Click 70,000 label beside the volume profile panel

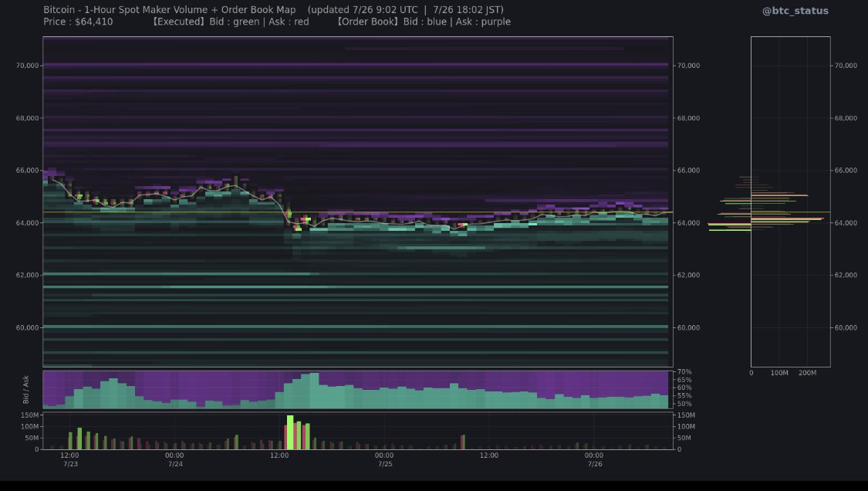[846, 66]
